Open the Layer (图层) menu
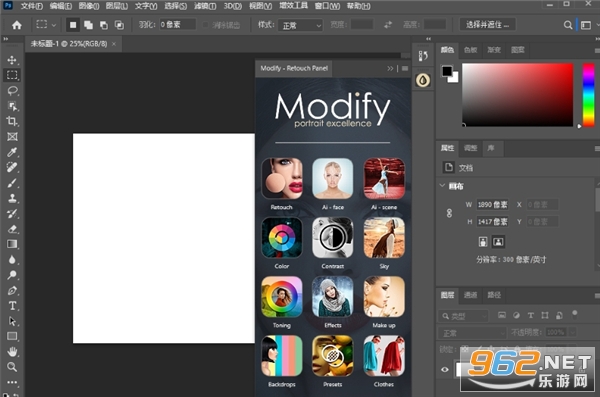The height and width of the screenshot is (397, 600). (117, 6)
